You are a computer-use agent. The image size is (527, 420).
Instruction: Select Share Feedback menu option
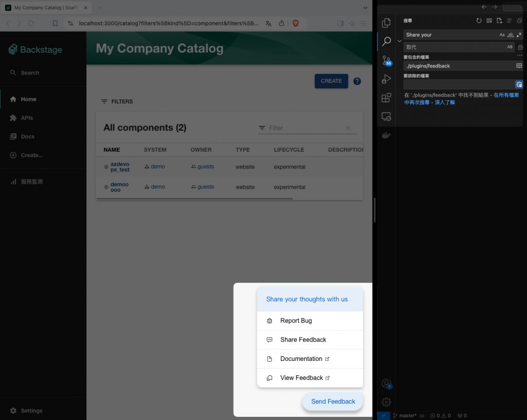pyautogui.click(x=310, y=340)
